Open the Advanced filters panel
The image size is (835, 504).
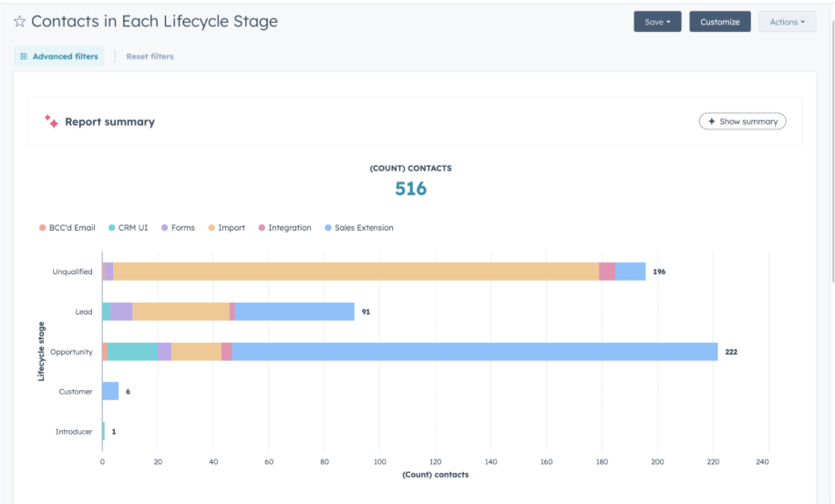pyautogui.click(x=64, y=57)
